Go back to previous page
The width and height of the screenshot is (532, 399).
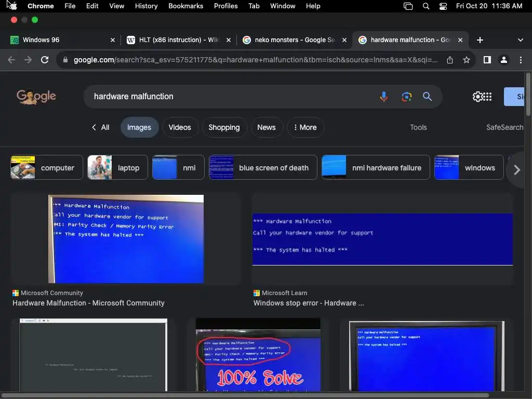click(11, 60)
